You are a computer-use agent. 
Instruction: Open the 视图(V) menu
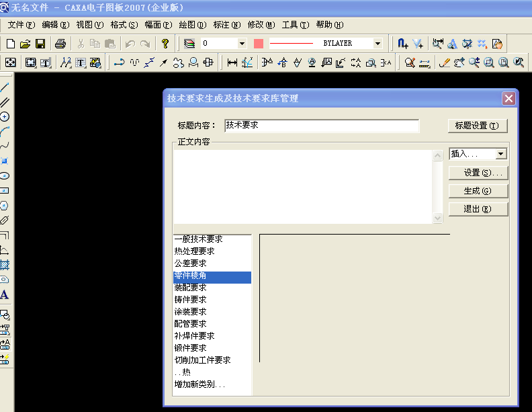click(90, 25)
